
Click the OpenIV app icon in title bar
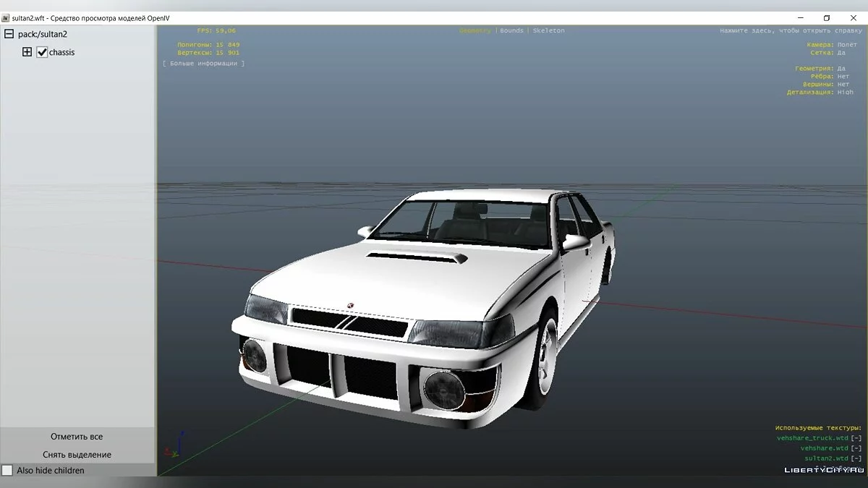click(6, 17)
